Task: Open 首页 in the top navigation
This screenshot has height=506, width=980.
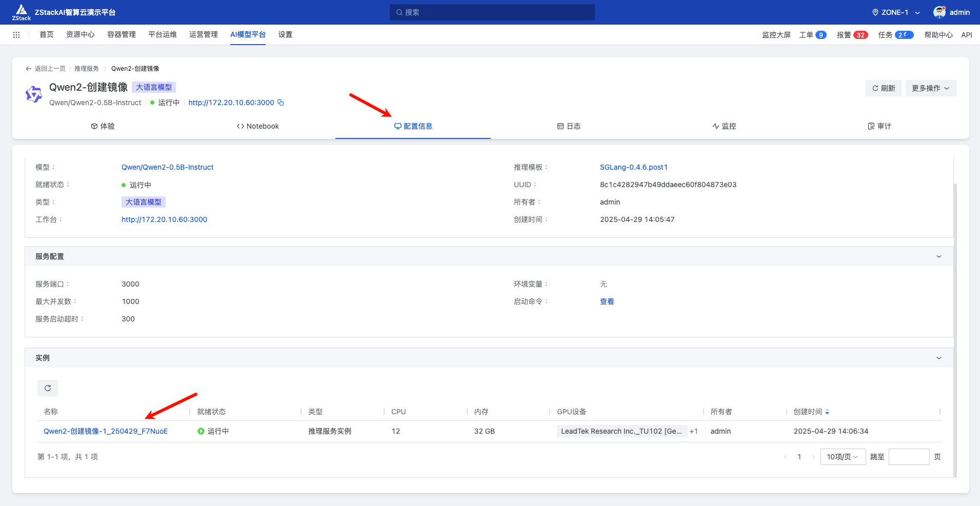Action: click(47, 34)
